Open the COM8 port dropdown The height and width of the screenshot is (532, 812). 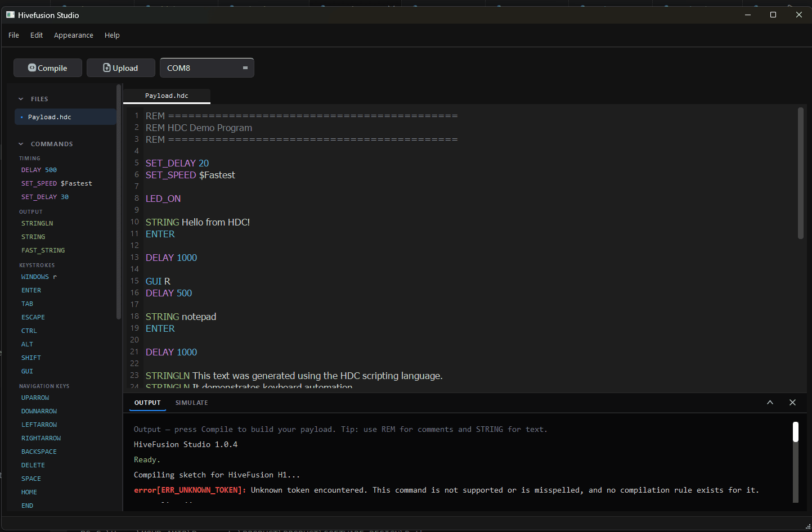(x=207, y=68)
